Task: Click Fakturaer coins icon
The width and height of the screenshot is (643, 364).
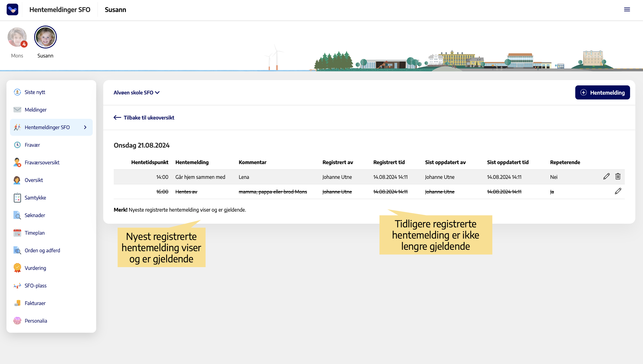Action: (x=17, y=303)
